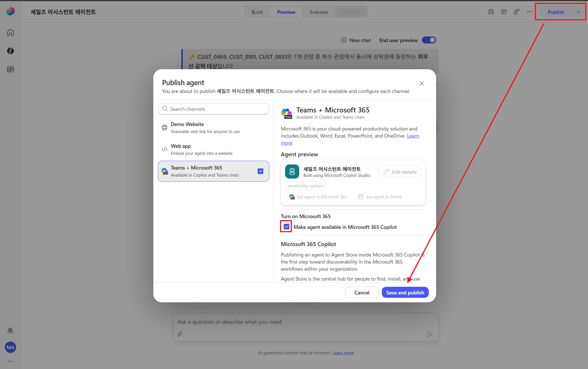Select the Demo Website channel

point(214,128)
